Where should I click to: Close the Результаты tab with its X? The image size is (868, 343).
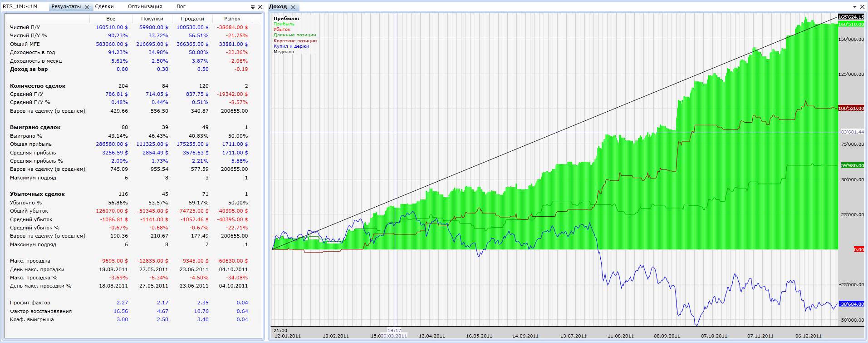(87, 7)
